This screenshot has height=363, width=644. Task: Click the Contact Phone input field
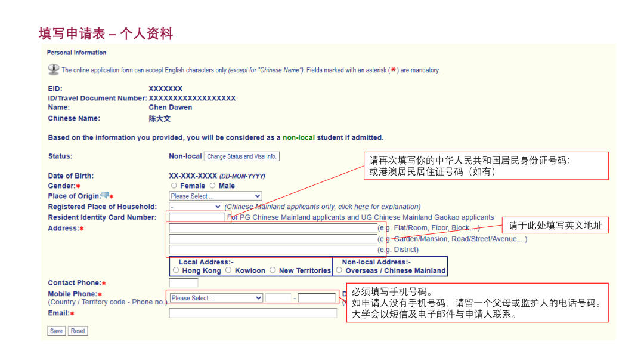coord(184,282)
